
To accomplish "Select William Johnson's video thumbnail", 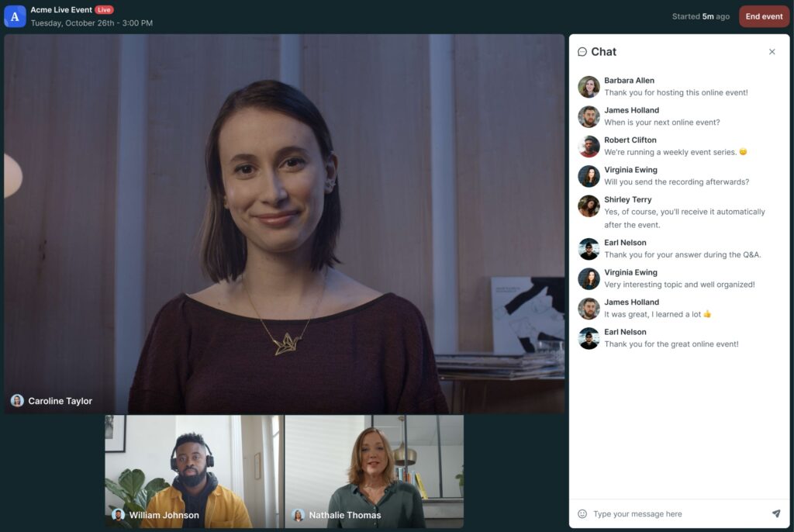I will point(195,472).
